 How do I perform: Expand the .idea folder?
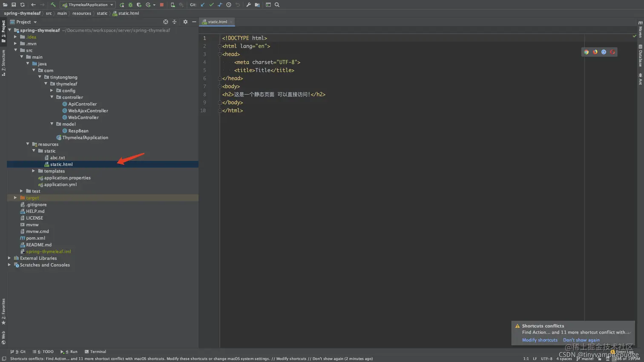pos(16,37)
